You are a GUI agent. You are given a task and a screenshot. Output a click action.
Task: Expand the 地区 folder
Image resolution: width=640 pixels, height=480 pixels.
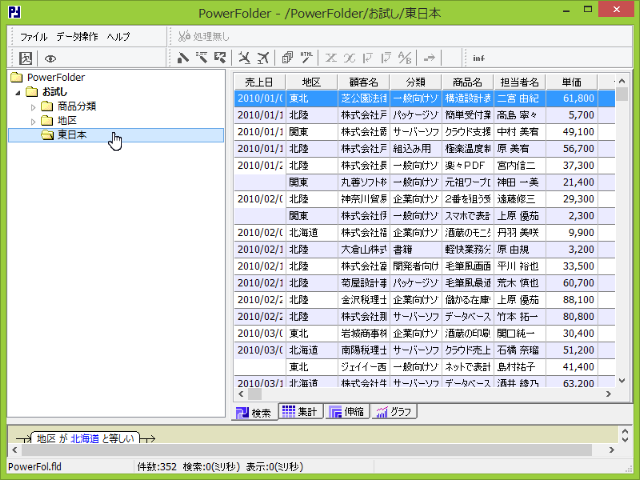tap(33, 122)
